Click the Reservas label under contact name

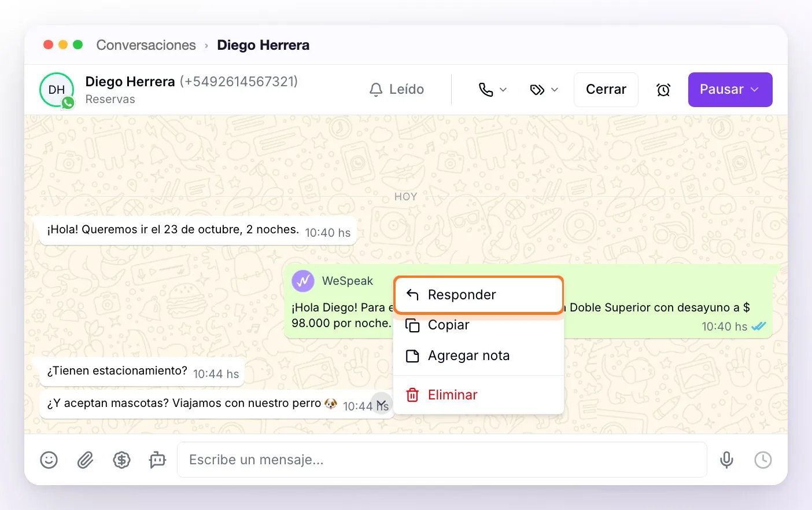tap(110, 100)
